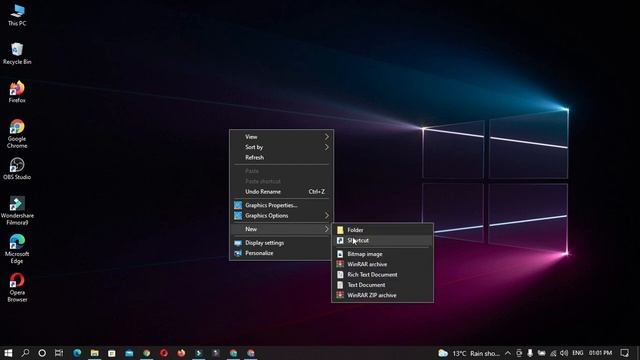Expand the Graphics Options submenu

click(x=282, y=216)
